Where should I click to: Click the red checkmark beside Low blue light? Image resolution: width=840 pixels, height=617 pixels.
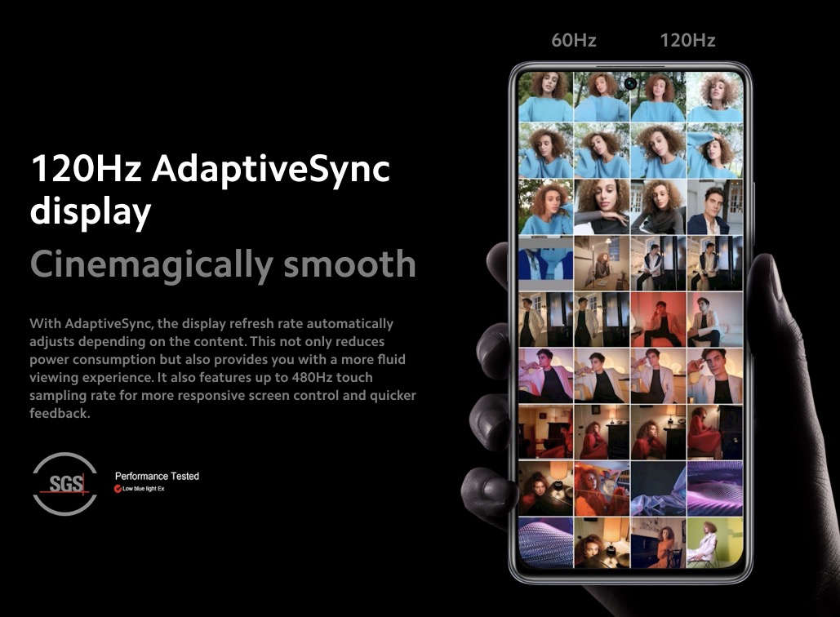(x=118, y=488)
